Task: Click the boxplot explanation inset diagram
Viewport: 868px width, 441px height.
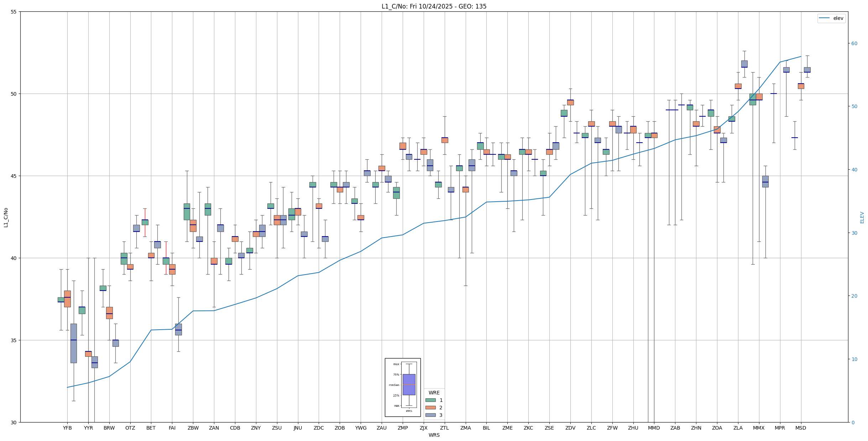Action: (403, 387)
